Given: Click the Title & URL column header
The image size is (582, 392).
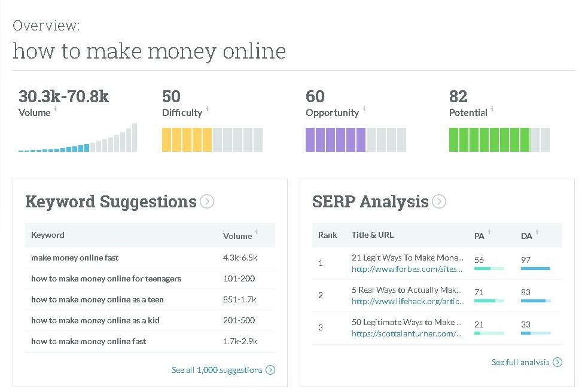Looking at the screenshot, I should click(x=372, y=235).
